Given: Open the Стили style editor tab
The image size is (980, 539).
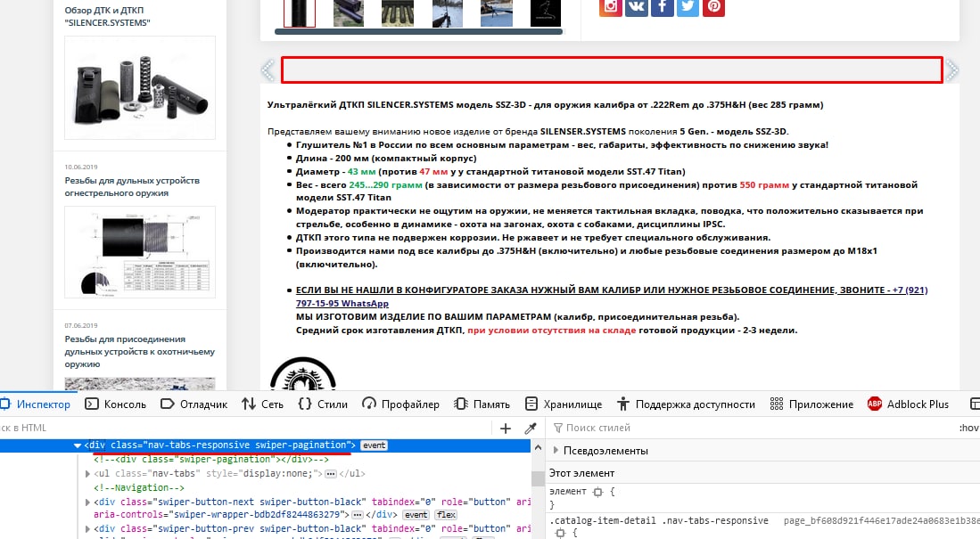Looking at the screenshot, I should click(323, 404).
